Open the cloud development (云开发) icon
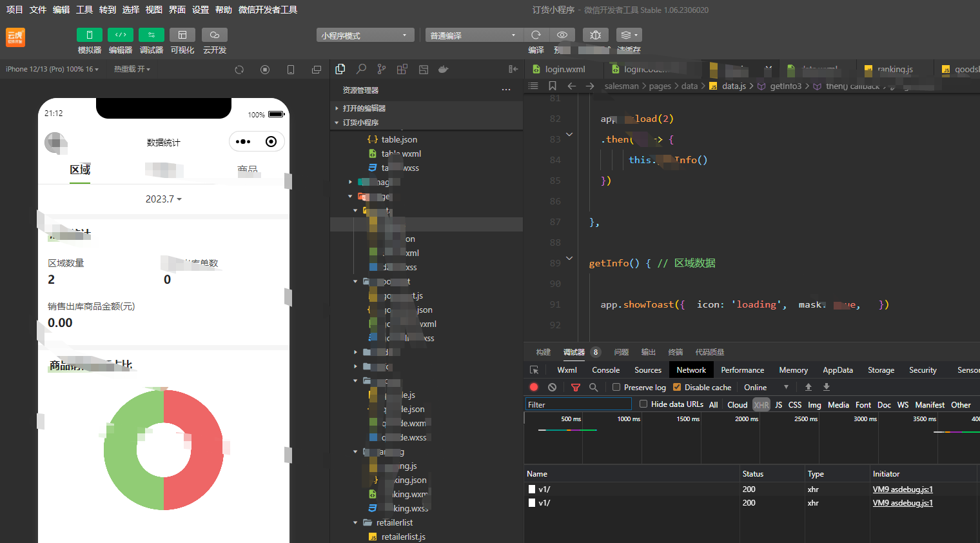The height and width of the screenshot is (543, 980). click(x=214, y=35)
